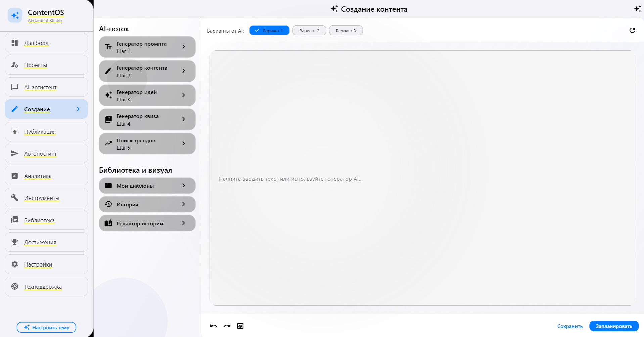Click the Сохранить link
644x337 pixels.
click(570, 326)
